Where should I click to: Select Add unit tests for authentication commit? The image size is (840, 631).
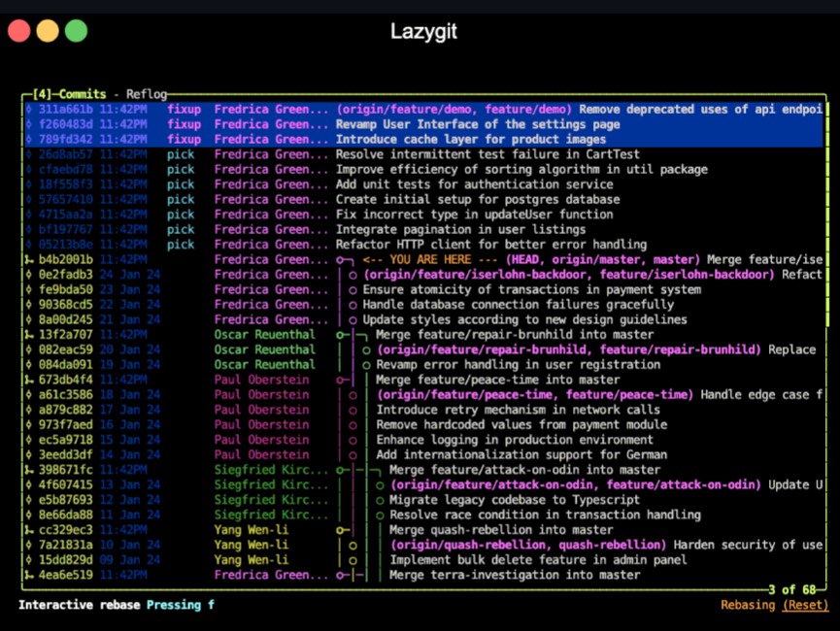[x=423, y=184]
